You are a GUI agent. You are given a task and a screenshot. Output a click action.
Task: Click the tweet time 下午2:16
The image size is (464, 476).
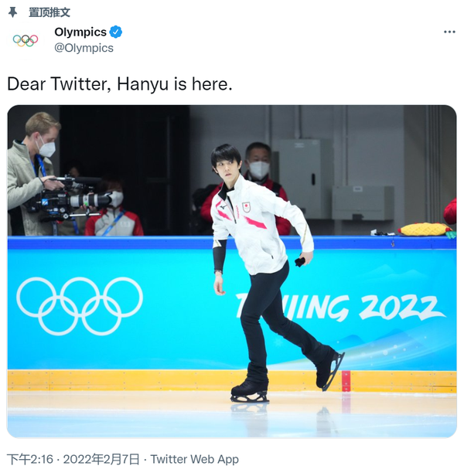point(29,459)
